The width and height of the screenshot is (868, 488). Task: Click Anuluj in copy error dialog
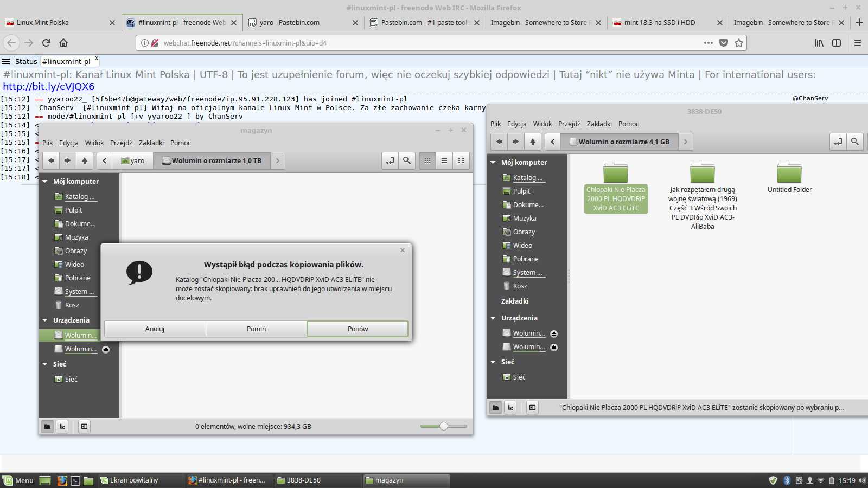(155, 329)
